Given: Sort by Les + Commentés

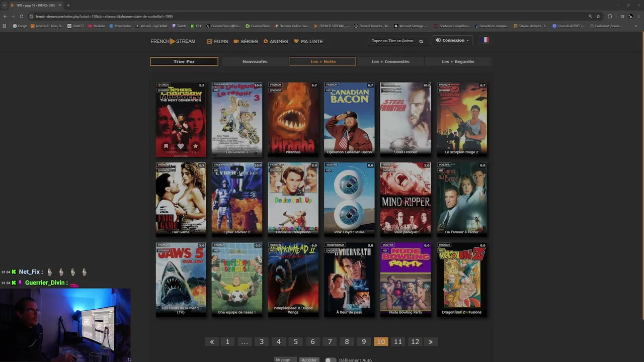Looking at the screenshot, I should click(390, 61).
